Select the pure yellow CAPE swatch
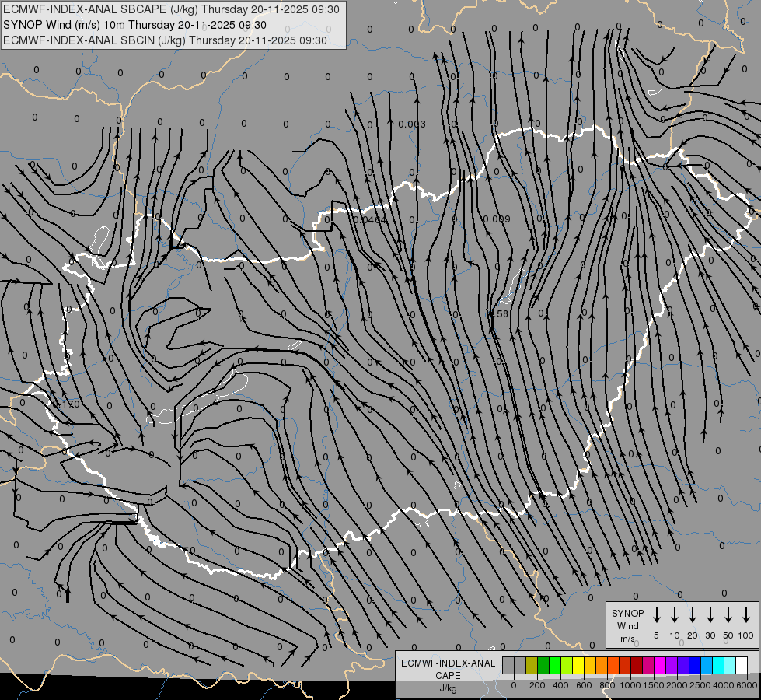761x700 pixels. (x=578, y=665)
